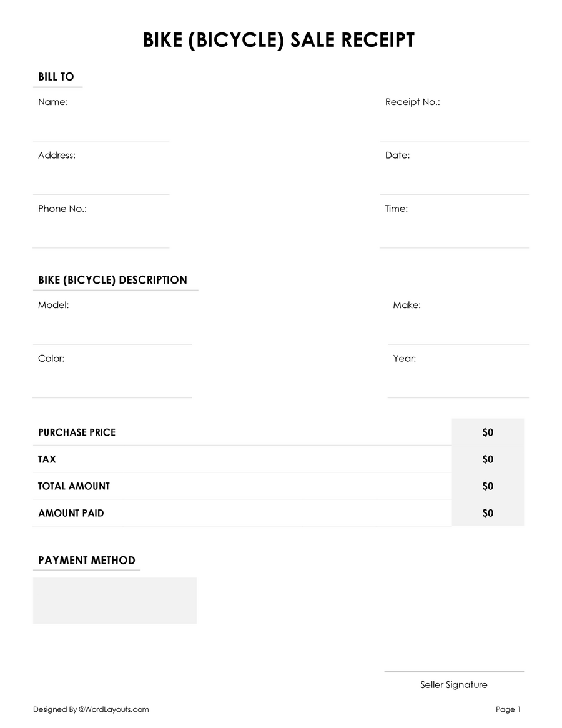Click the Tax $0 amount cell
The image size is (562, 728).
pos(488,459)
